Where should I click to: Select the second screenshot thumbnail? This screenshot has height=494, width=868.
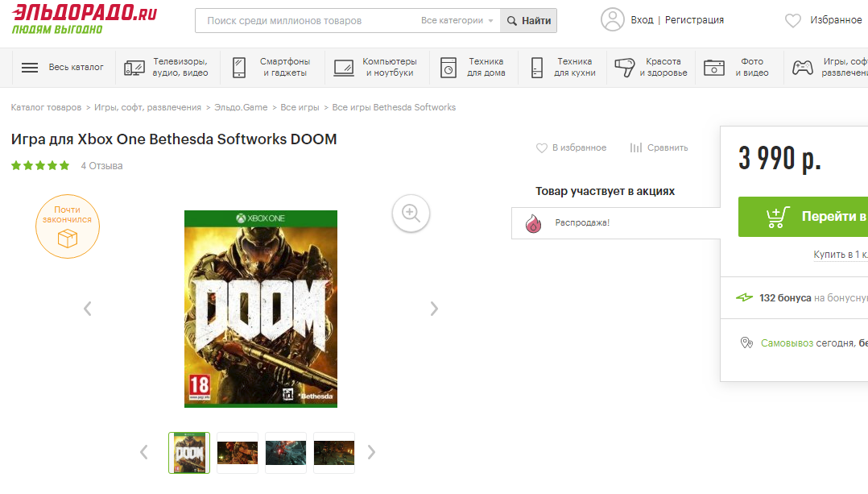point(238,453)
